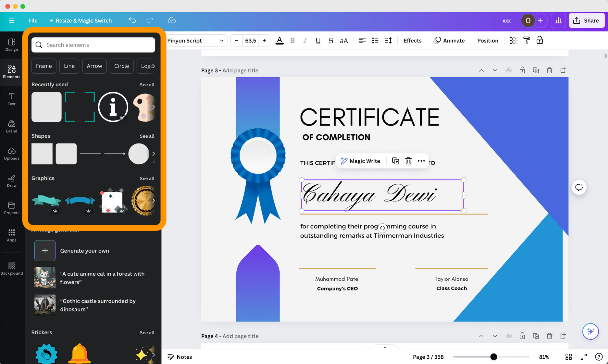The width and height of the screenshot is (608, 364).
Task: Open the Uploads sidebar tab
Action: click(12, 154)
